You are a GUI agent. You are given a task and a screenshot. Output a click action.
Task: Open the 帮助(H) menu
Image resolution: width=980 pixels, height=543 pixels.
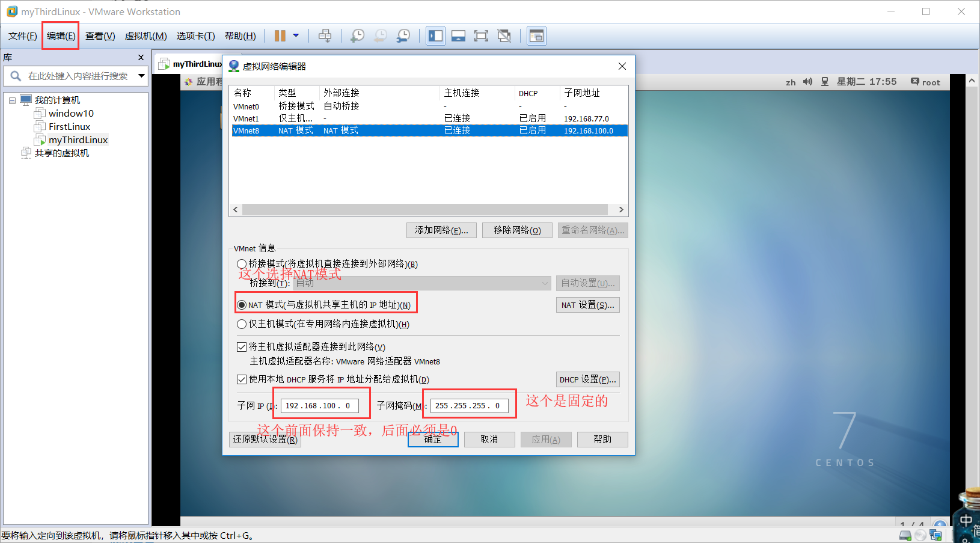pyautogui.click(x=240, y=36)
